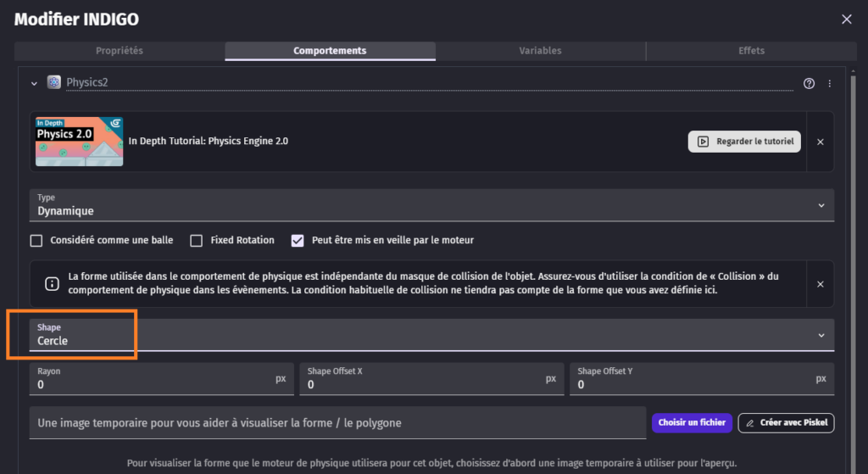Enable 'Considéré comme une balle' checkbox
This screenshot has height=474, width=868.
(36, 240)
